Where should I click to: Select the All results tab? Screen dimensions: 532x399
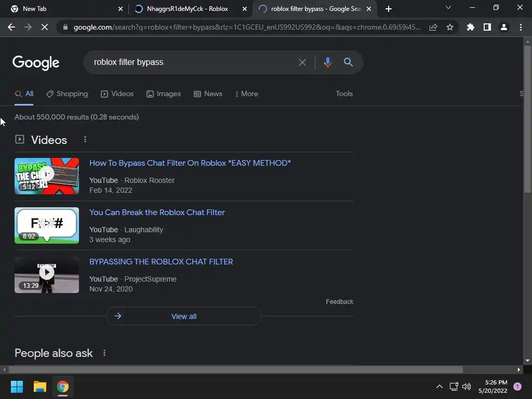tap(24, 94)
